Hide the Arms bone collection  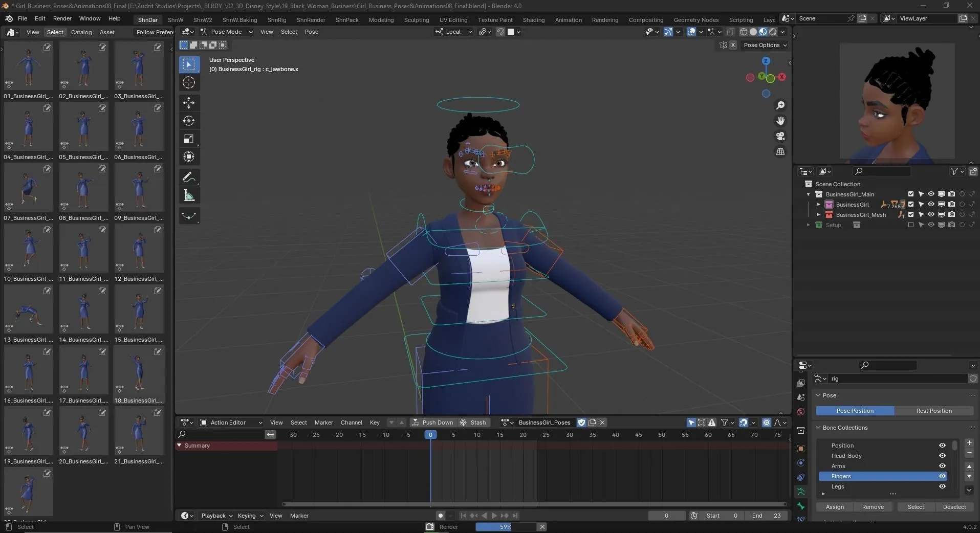click(x=942, y=466)
